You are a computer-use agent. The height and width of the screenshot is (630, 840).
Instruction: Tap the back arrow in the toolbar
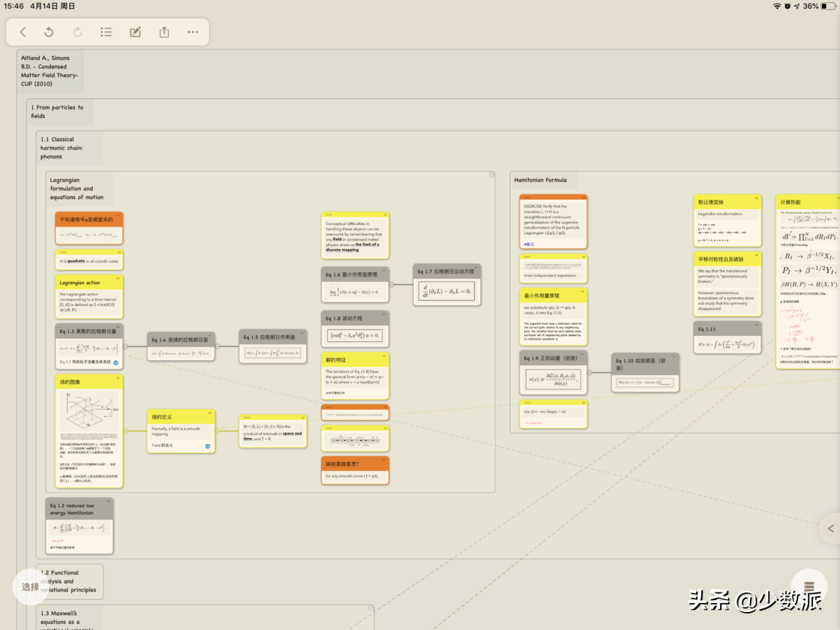[23, 32]
